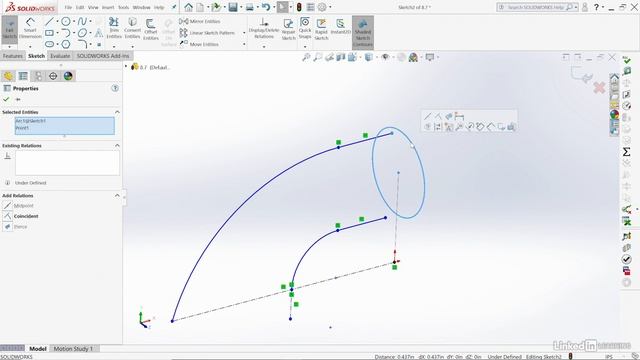Cancel the sketch with red X

click(x=599, y=88)
